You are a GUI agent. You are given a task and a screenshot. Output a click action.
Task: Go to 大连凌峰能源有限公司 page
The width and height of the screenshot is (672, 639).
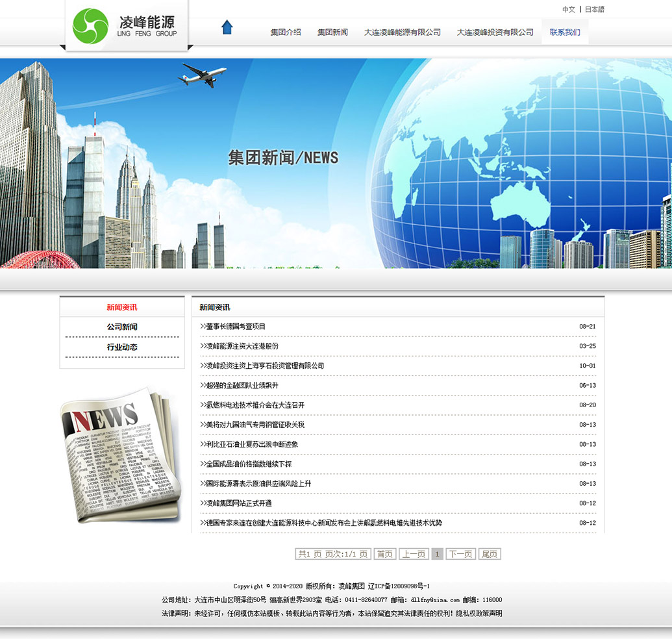[402, 32]
